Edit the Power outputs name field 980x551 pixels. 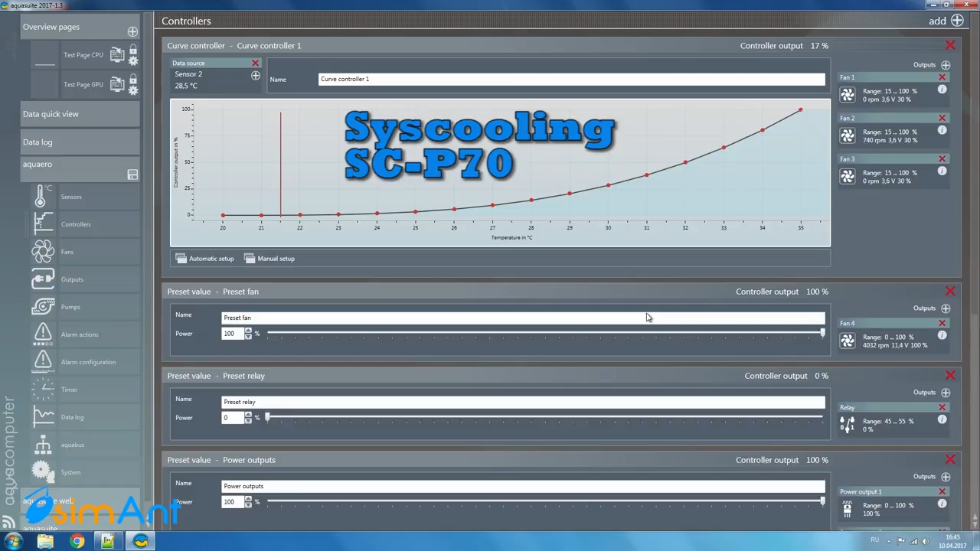point(523,486)
